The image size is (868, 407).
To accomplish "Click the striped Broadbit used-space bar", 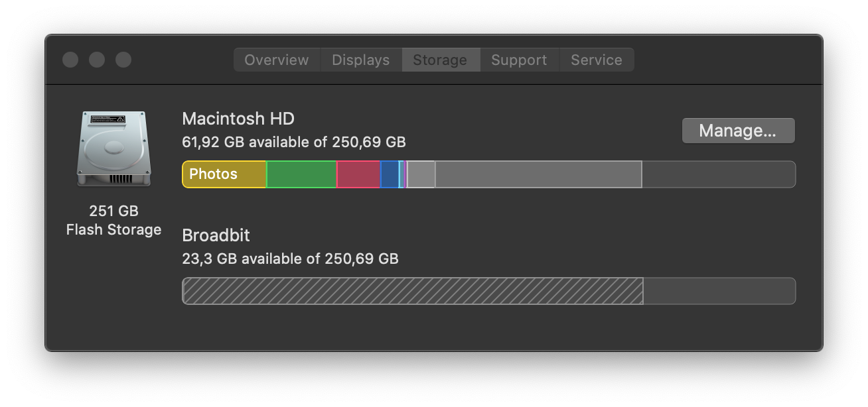I will click(412, 291).
